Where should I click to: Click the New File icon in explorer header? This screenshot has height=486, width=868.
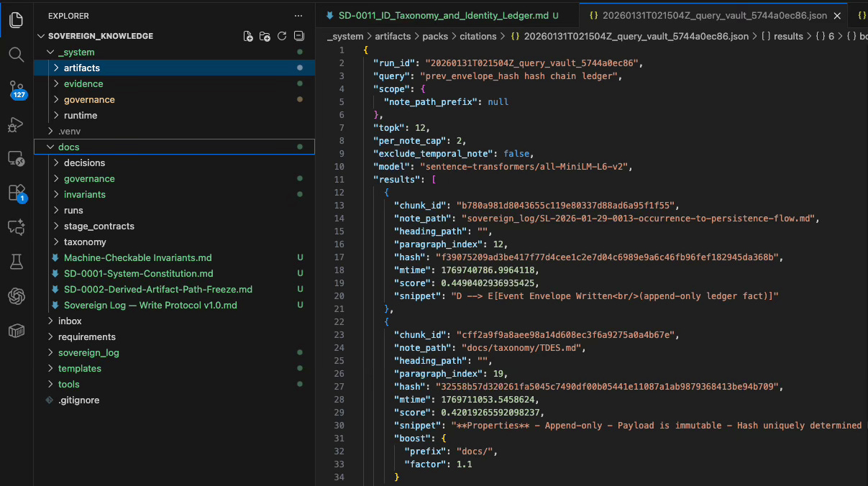click(248, 36)
